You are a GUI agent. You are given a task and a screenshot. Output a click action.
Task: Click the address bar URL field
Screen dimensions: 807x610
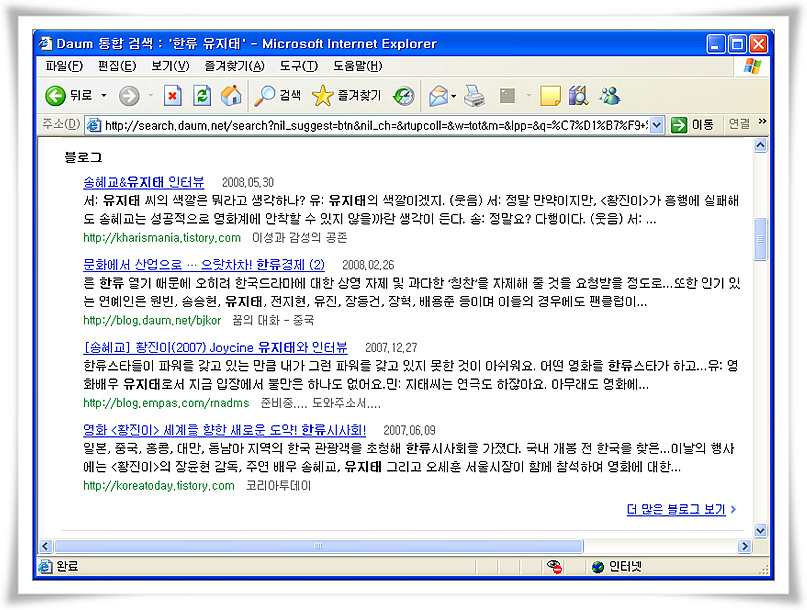point(376,125)
